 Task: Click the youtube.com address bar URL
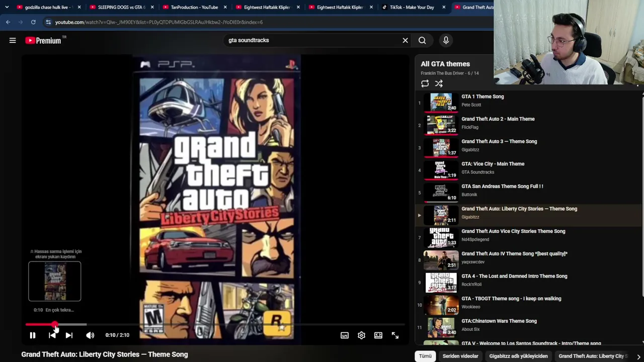coord(159,22)
